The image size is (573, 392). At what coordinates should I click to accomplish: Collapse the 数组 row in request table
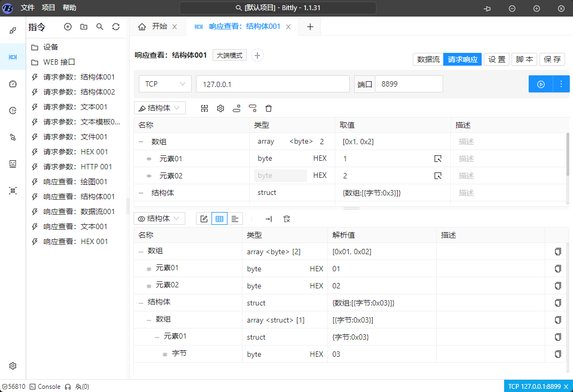(x=141, y=142)
